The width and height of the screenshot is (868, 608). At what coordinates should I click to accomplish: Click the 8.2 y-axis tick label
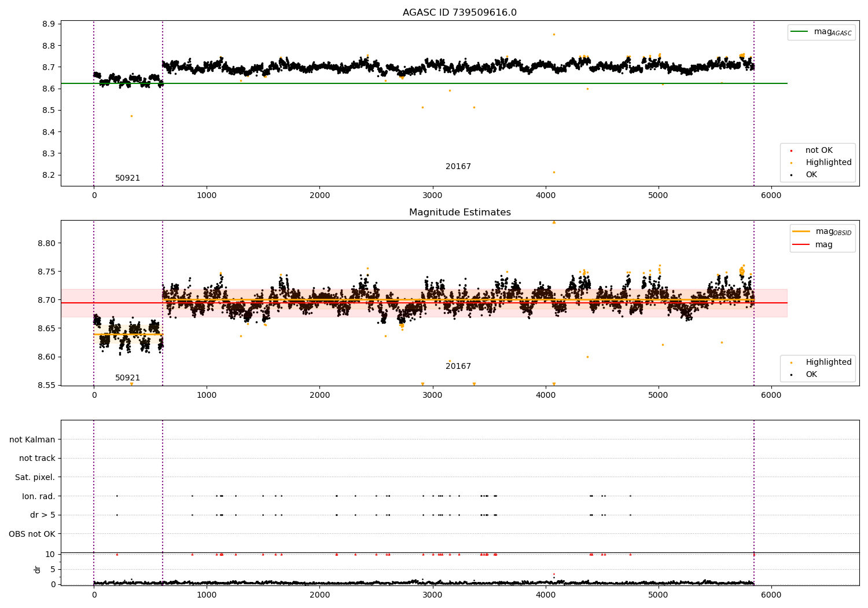pos(49,175)
